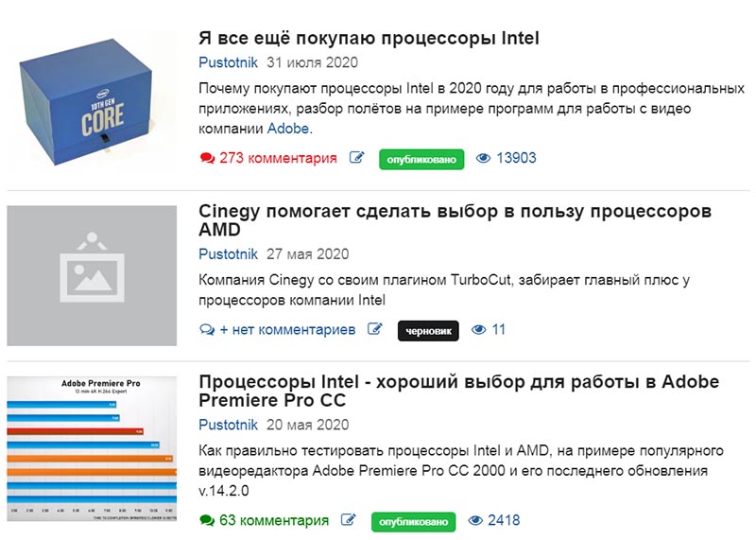Click the edit icon of the Adobe Premiere article
Image resolution: width=756 pixels, height=540 pixels.
pyautogui.click(x=349, y=520)
